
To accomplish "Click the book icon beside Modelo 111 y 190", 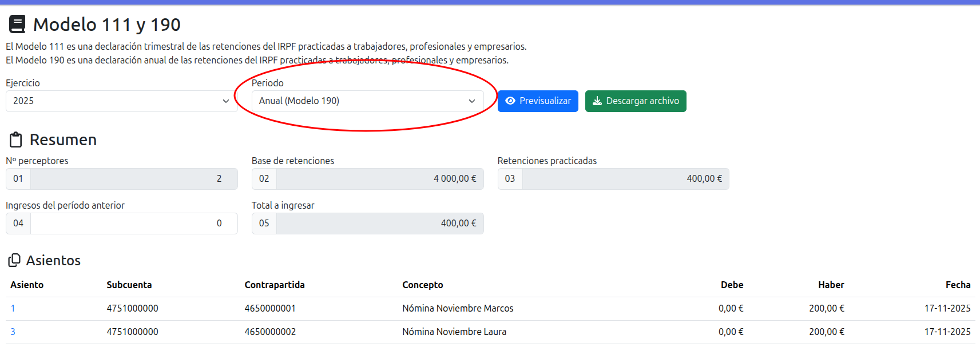I will coord(17,25).
